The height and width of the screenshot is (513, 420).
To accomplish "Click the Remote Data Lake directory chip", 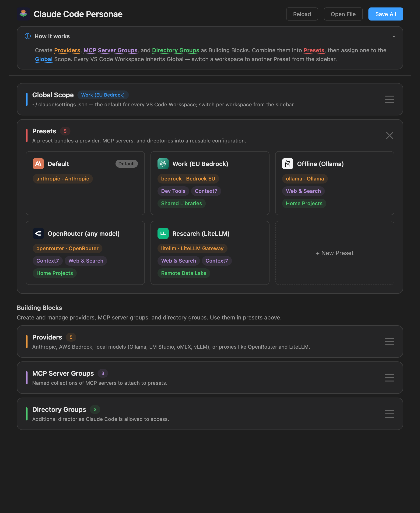I will [184, 273].
